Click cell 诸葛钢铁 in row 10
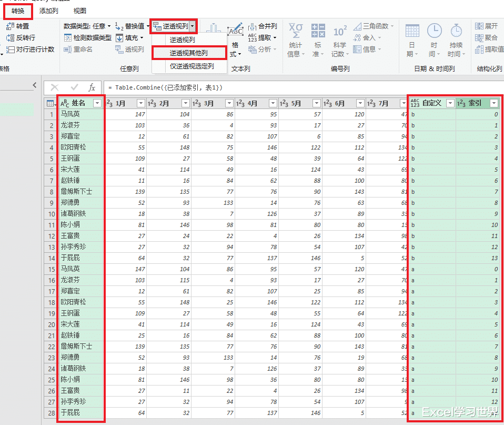 pos(81,214)
